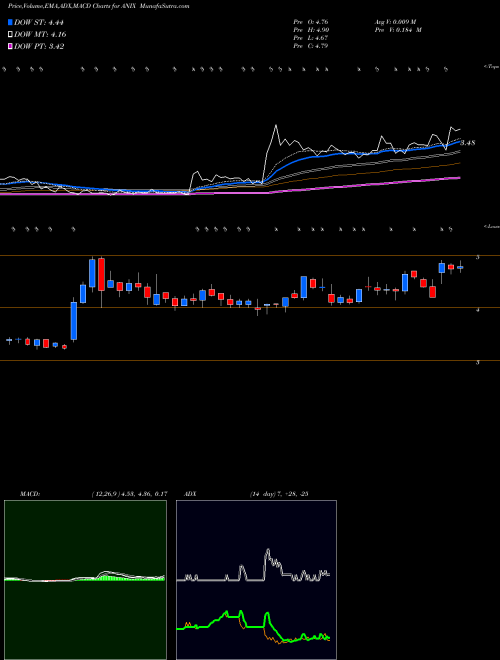Click the tall red candle beside the highest blue candle

point(101,274)
